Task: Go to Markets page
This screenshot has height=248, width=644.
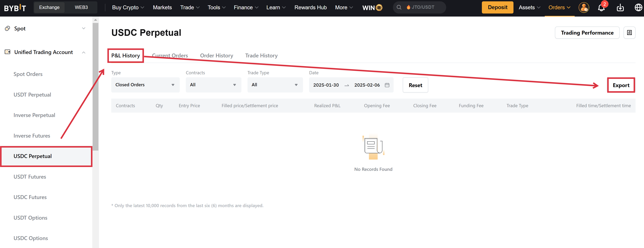Action: pos(162,7)
